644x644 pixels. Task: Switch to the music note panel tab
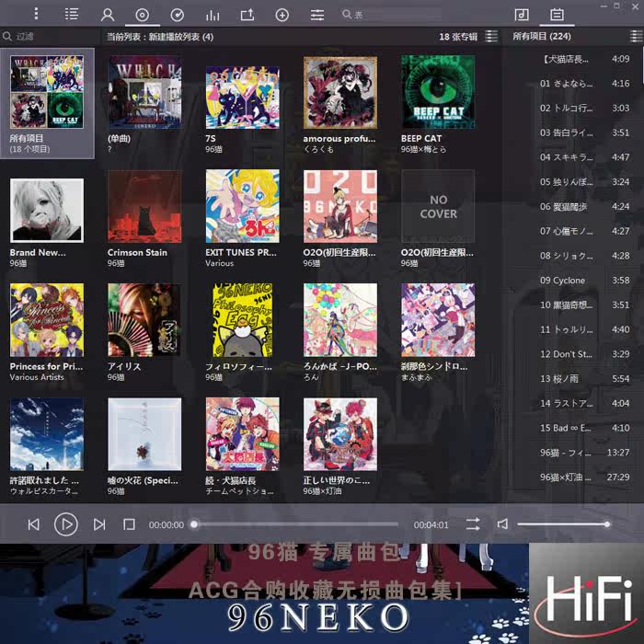click(x=522, y=15)
